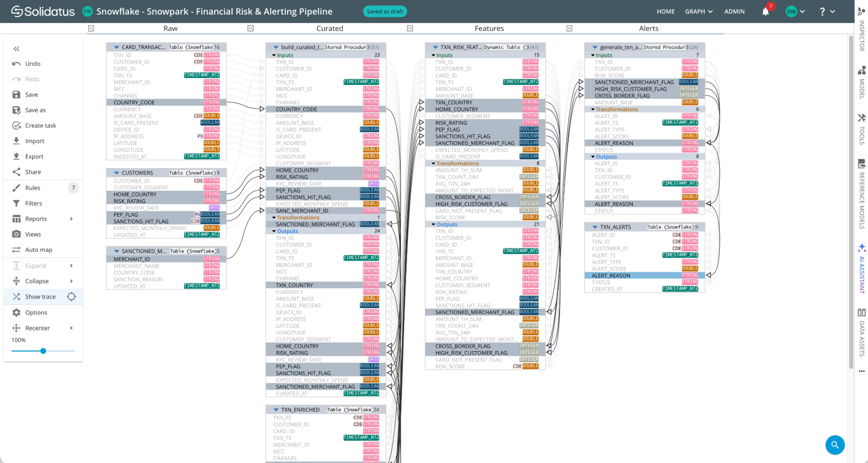Toggle Show trace
Screen dimensions: 868x463
(x=40, y=297)
